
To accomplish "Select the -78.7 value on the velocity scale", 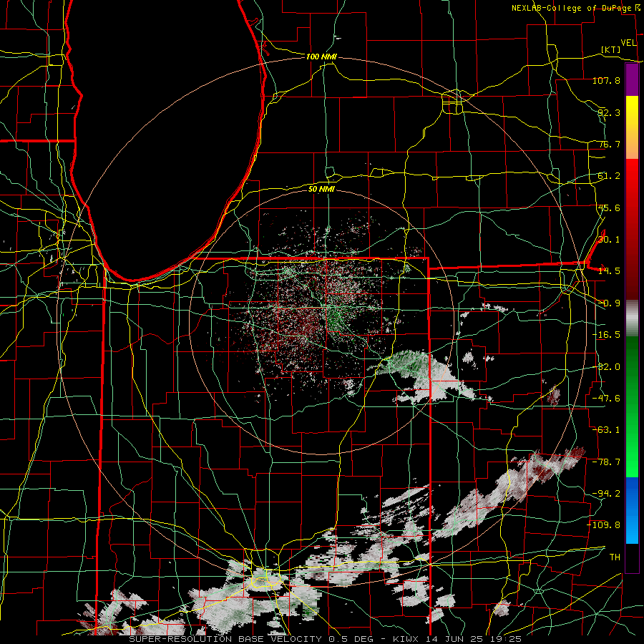I will [x=606, y=462].
